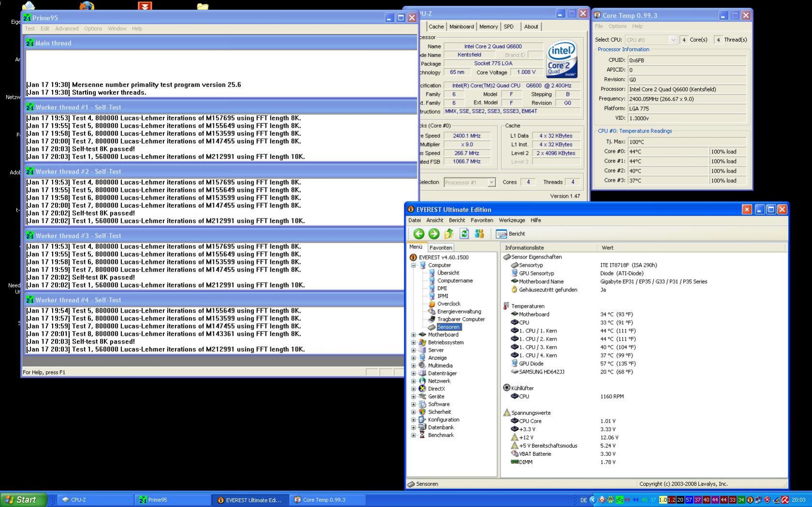Click the Avira red umbrella tray icon
Image resolution: width=812 pixels, height=507 pixels.
(784, 500)
